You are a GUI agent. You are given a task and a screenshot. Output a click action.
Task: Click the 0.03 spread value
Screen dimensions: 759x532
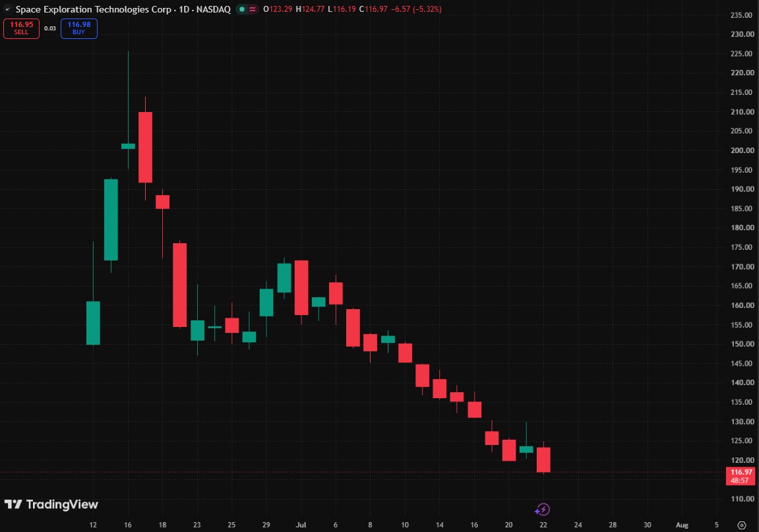tap(50, 28)
